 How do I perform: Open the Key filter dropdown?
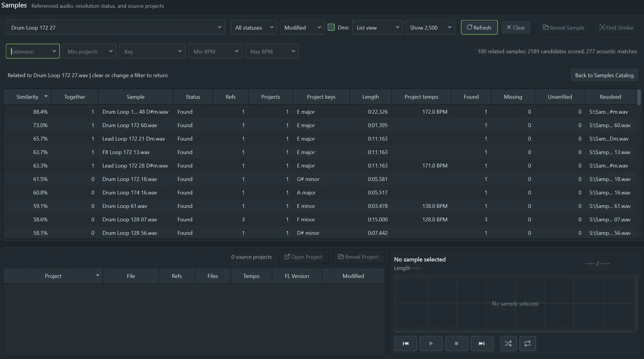(152, 51)
